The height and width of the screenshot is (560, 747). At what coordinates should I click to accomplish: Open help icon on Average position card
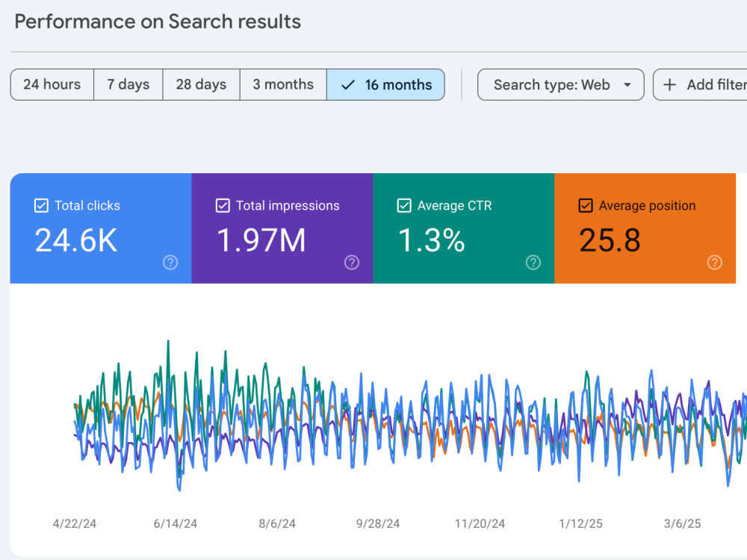[715, 262]
